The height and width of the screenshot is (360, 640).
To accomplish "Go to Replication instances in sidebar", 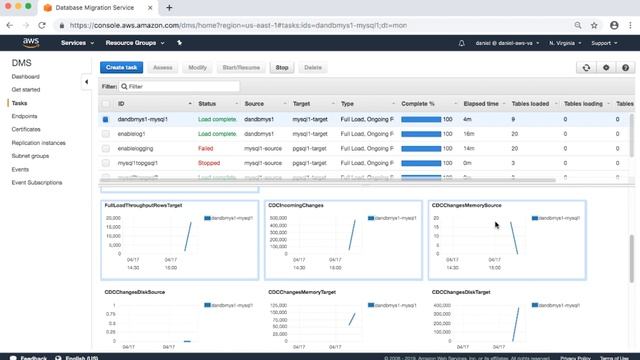I will click(x=38, y=143).
